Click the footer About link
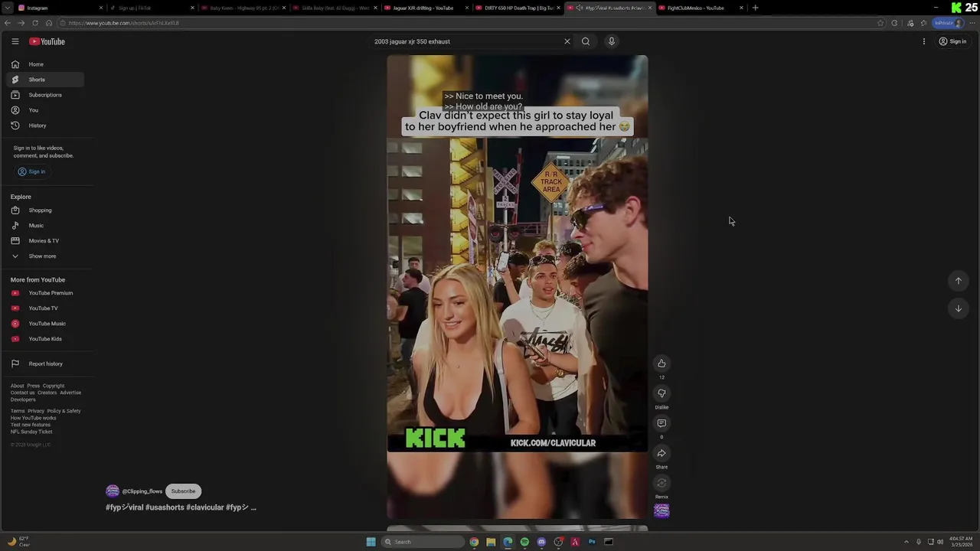 point(17,386)
